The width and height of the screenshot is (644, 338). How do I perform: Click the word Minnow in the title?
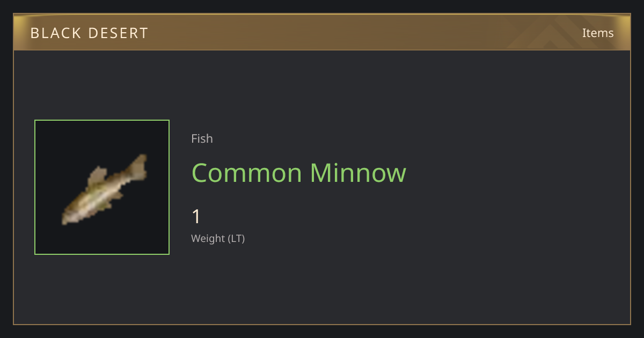point(358,173)
